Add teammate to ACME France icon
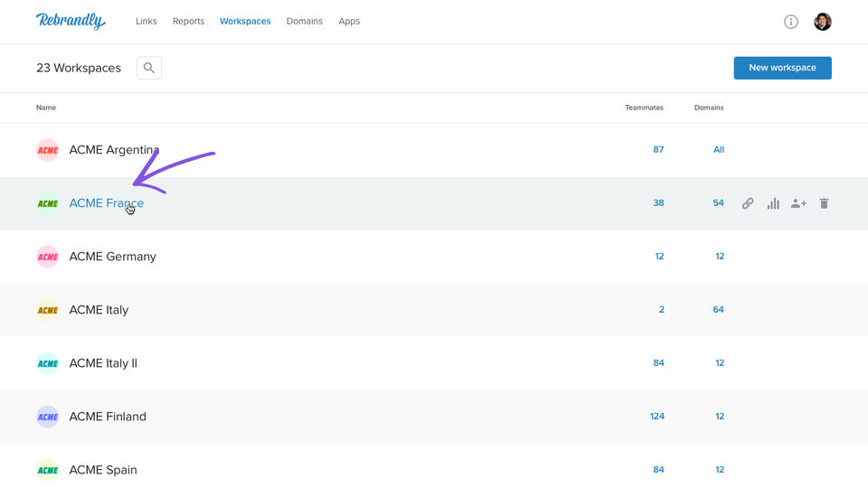868x488 pixels. coord(798,203)
